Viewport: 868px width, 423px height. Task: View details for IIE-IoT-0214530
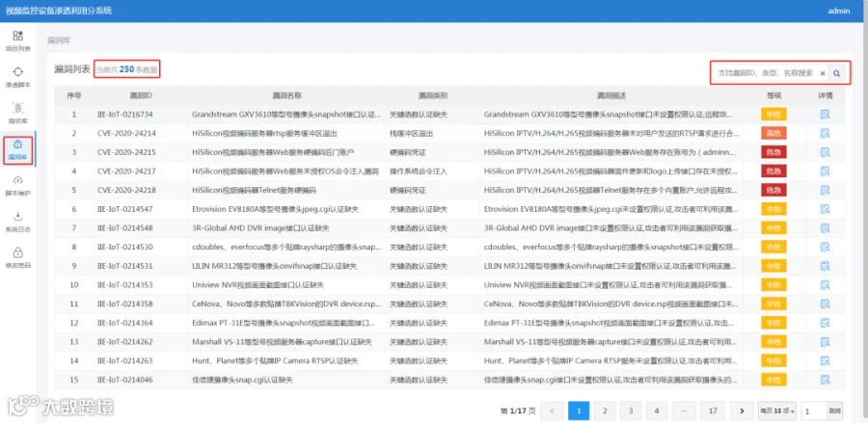coord(825,248)
